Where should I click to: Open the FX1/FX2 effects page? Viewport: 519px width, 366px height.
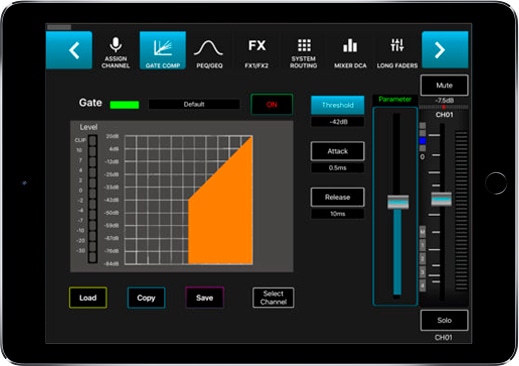[x=256, y=53]
